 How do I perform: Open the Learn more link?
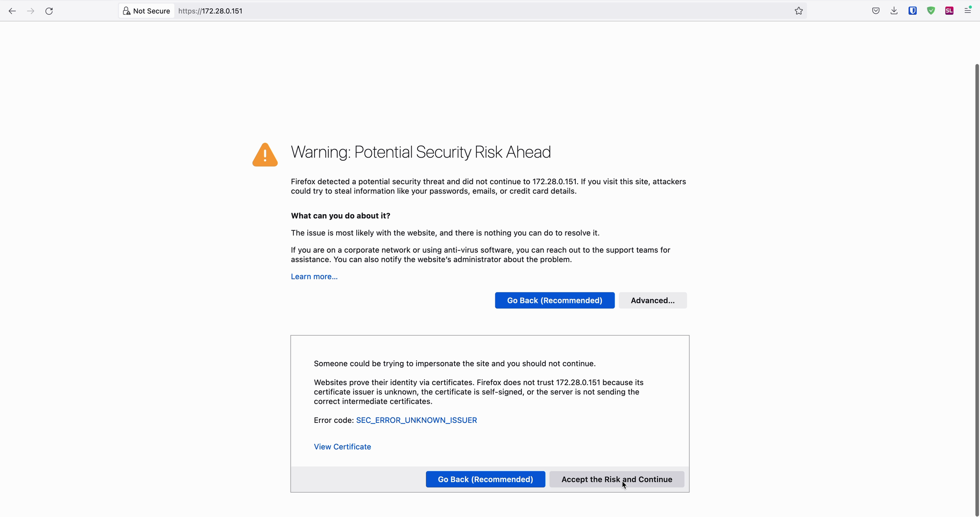pyautogui.click(x=314, y=276)
